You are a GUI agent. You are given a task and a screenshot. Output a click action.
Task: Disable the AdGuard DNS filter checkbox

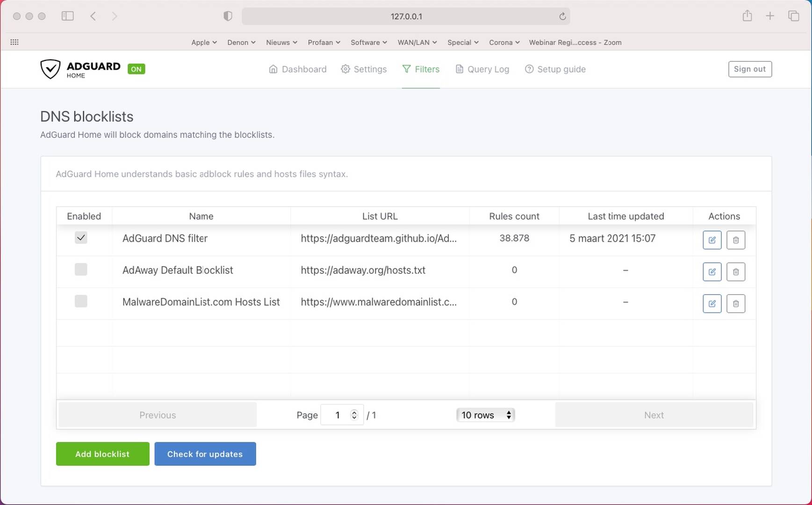81,238
